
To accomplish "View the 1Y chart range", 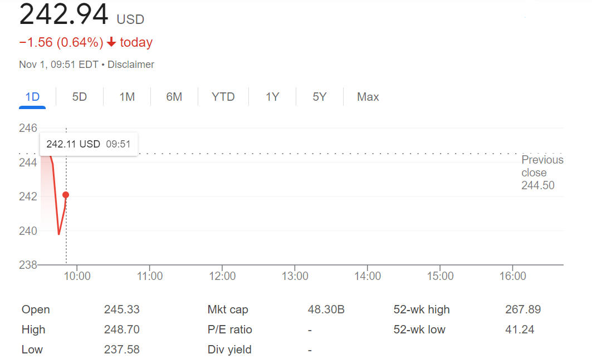I will (272, 97).
